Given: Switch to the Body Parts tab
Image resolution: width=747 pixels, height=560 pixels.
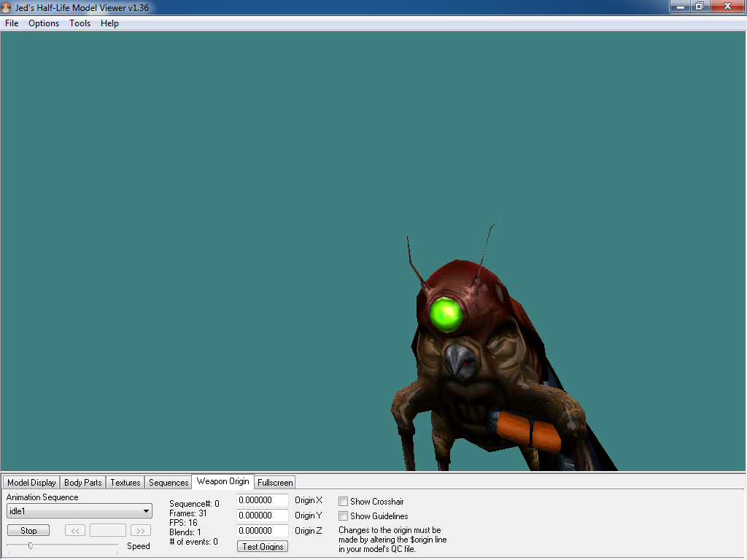Looking at the screenshot, I should [83, 483].
